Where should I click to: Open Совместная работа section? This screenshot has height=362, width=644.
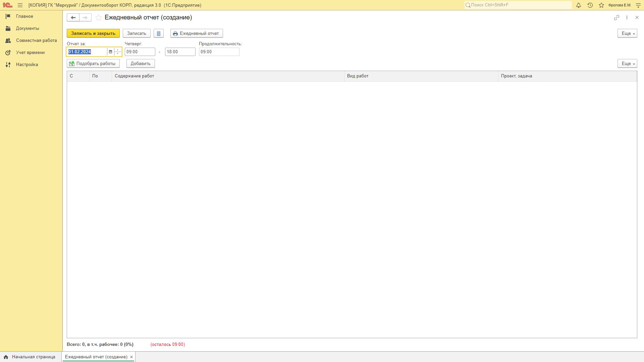point(31,41)
